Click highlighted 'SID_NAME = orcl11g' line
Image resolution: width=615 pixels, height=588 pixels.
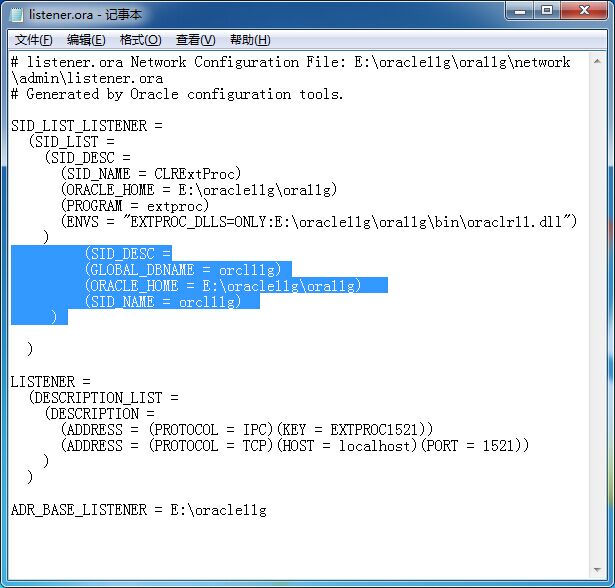coord(163,302)
